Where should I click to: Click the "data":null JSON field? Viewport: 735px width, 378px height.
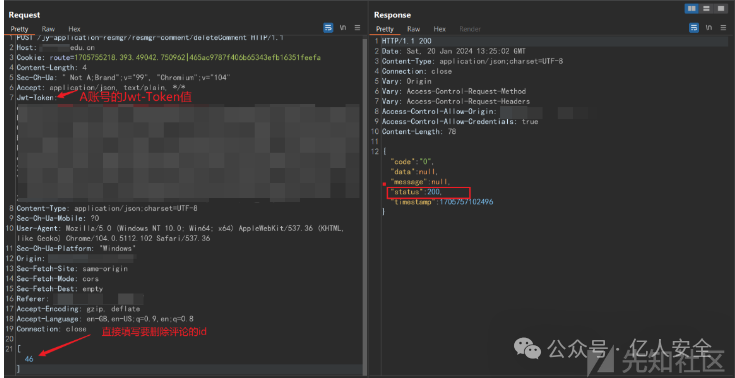414,172
